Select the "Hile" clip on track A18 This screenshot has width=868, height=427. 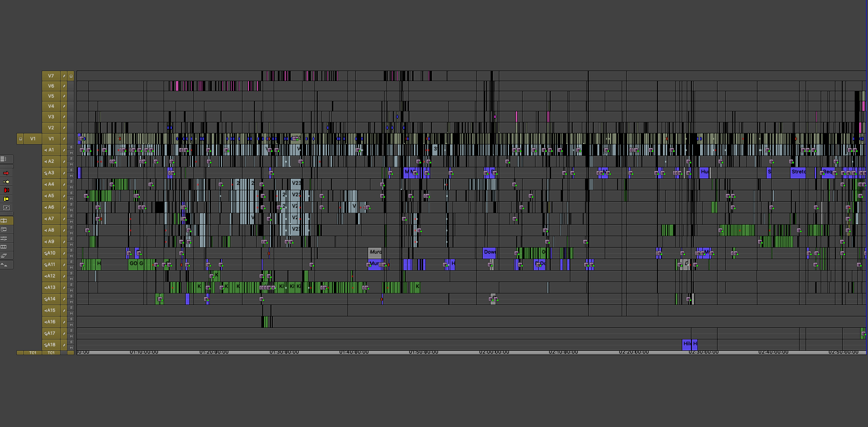pos(687,345)
